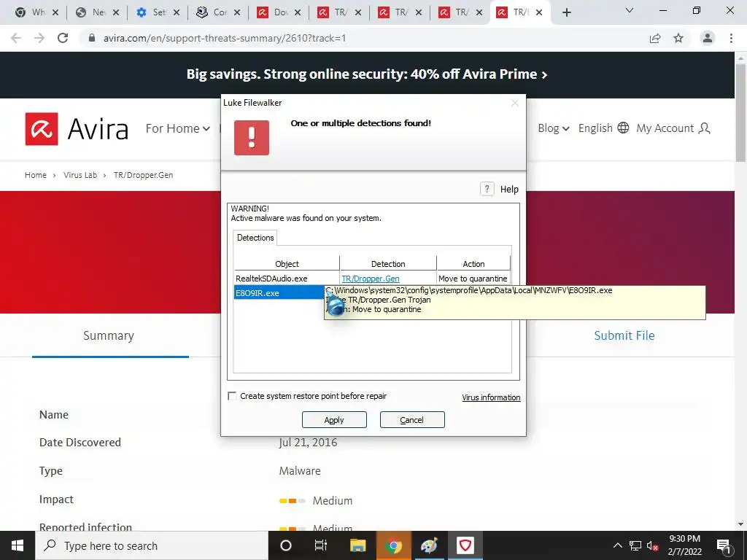Expand the Blog dropdown menu
The height and width of the screenshot is (560, 747).
click(x=554, y=128)
